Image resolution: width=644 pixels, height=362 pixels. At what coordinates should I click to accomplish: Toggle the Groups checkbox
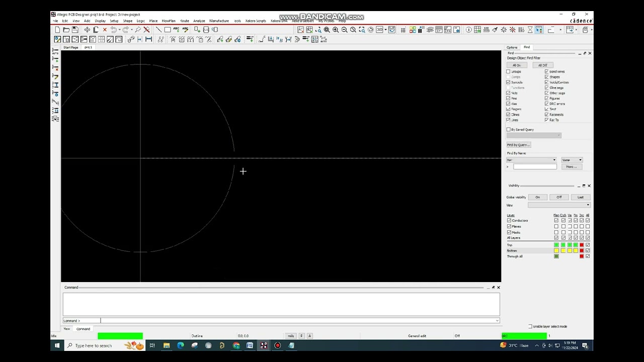tap(508, 71)
